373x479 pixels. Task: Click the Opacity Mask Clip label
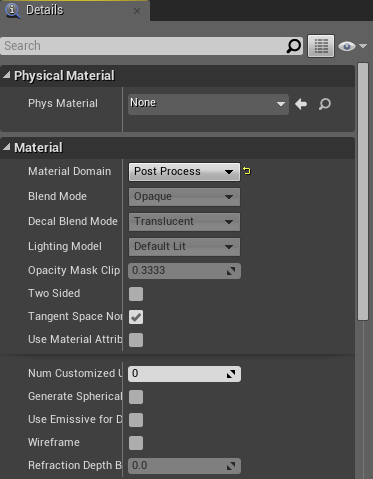pyautogui.click(x=74, y=270)
